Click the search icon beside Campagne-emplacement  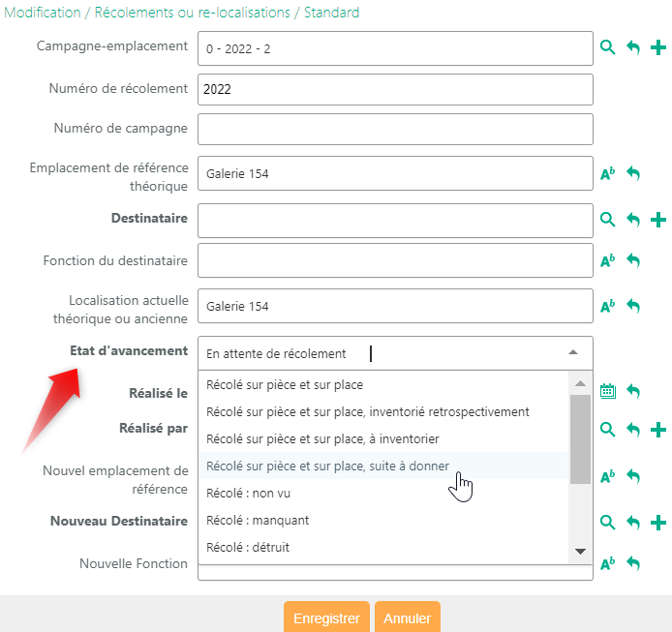click(x=608, y=47)
